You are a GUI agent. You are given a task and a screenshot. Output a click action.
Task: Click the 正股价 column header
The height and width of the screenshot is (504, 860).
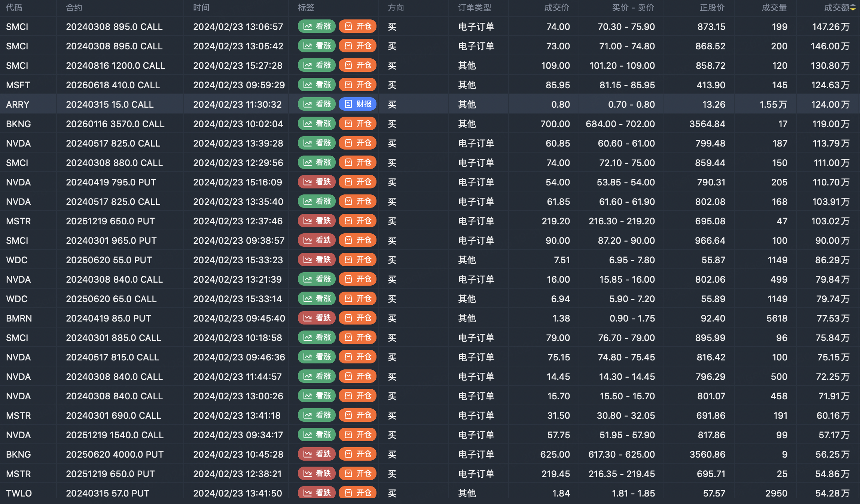(712, 8)
